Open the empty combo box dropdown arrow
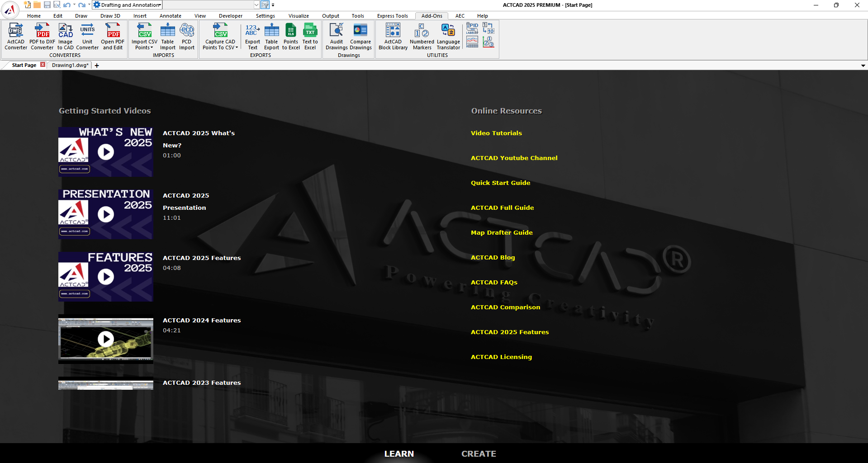The width and height of the screenshot is (868, 463). click(256, 5)
